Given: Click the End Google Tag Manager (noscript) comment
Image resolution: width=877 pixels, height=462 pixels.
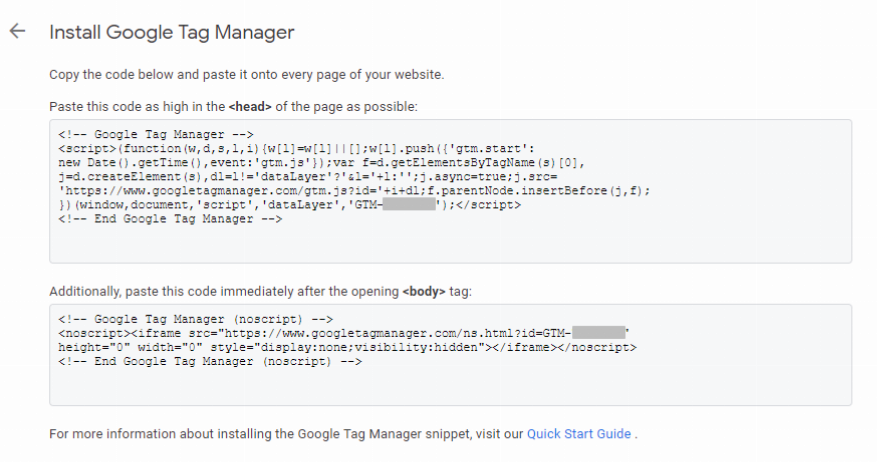Looking at the screenshot, I should point(210,361).
